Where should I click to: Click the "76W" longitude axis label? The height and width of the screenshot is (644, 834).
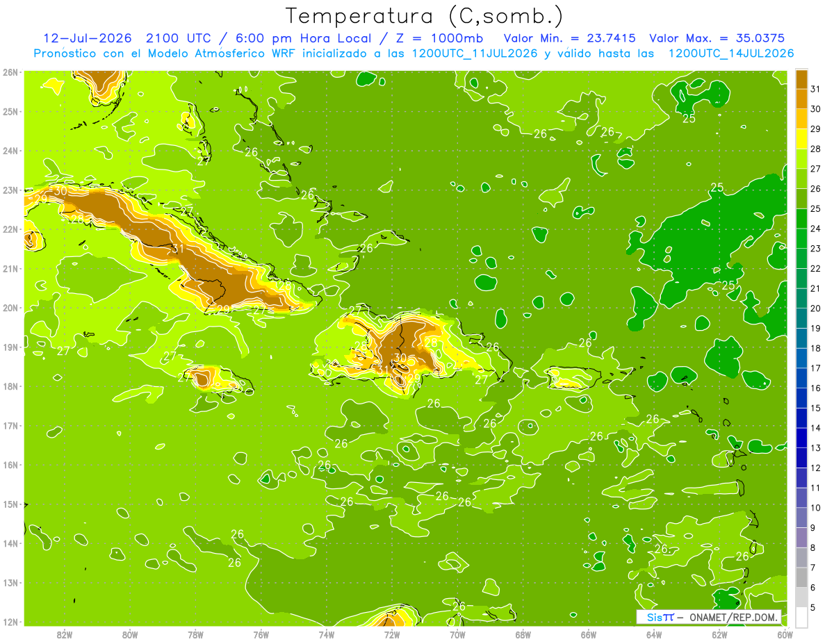point(261,634)
